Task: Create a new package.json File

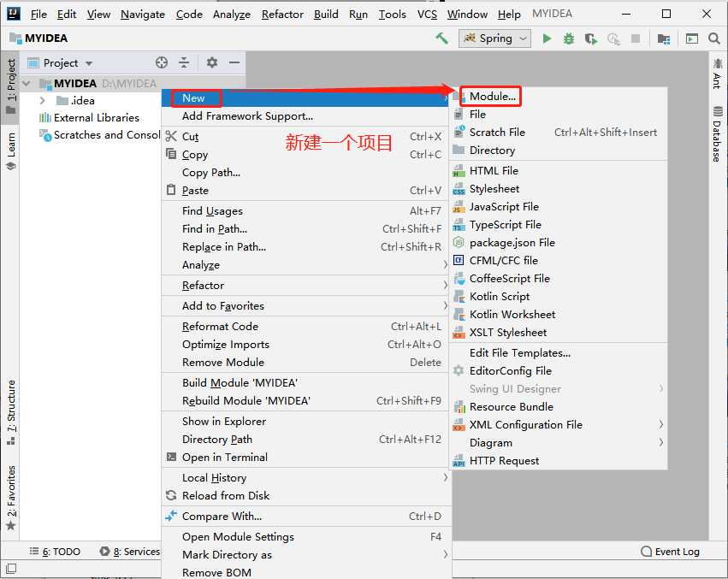Action: pyautogui.click(x=559, y=243)
